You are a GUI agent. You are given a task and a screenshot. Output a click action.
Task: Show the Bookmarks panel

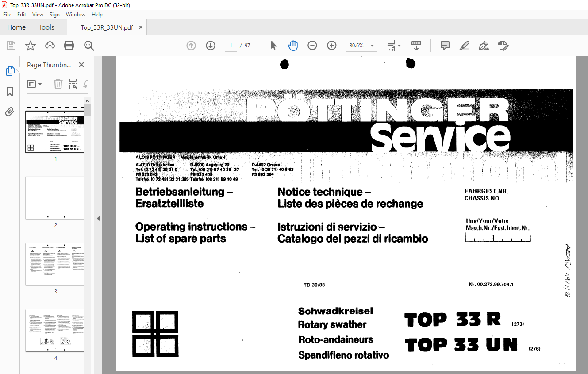(x=10, y=92)
